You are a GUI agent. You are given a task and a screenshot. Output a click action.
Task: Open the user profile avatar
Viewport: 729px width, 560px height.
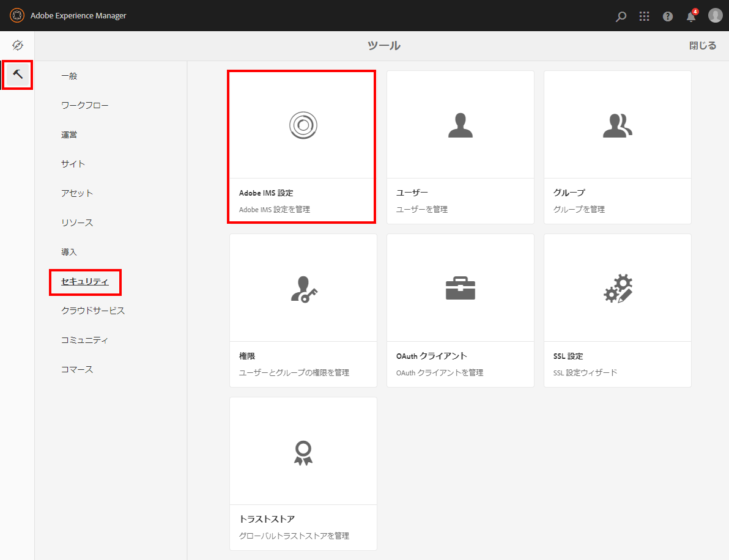point(715,15)
